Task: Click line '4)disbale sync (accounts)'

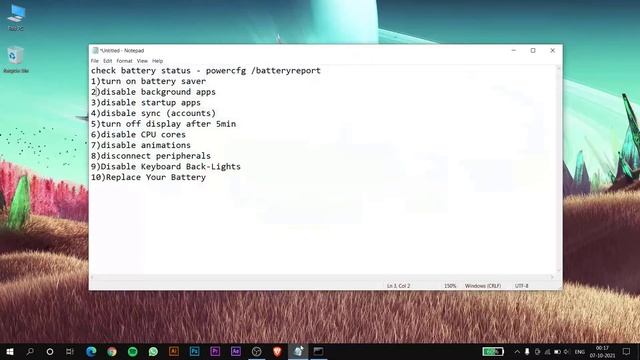Action: tap(153, 113)
